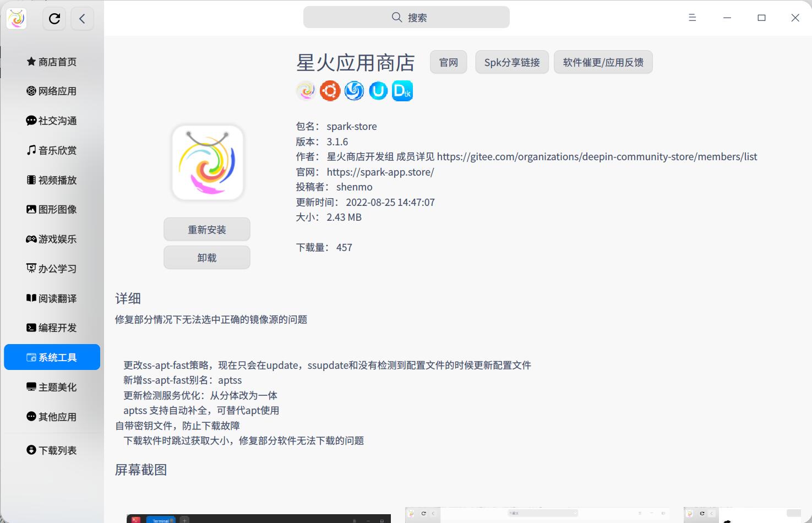812x523 pixels.
Task: Click the 卸载 uninstall button
Action: 206,257
